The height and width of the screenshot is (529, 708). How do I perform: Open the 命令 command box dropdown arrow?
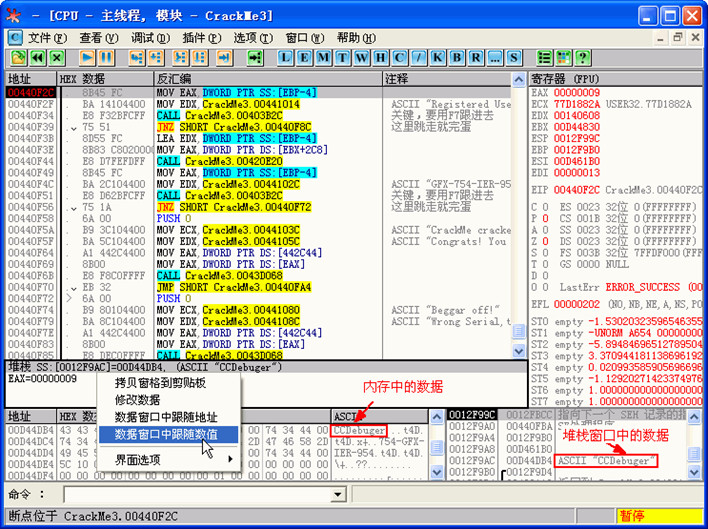[x=336, y=495]
